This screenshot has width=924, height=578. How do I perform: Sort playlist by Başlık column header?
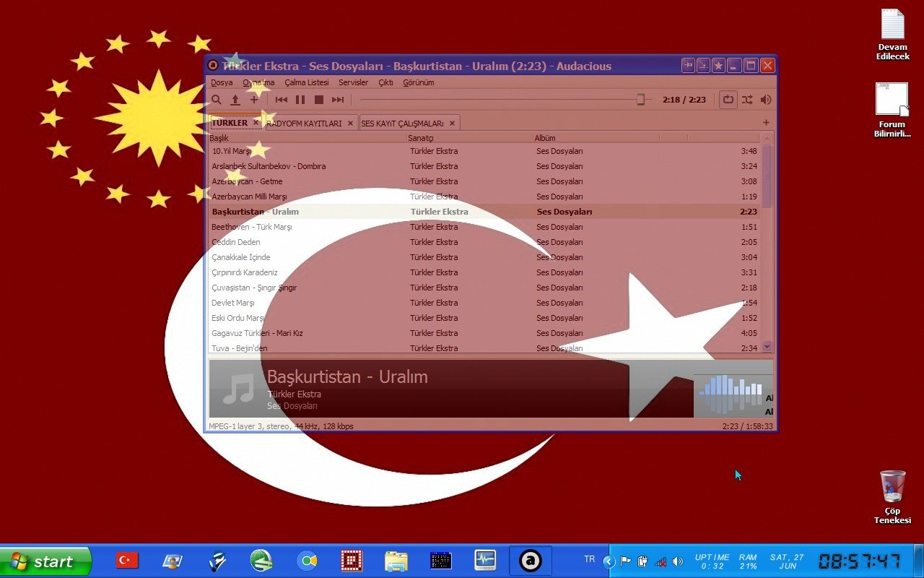[x=308, y=137]
